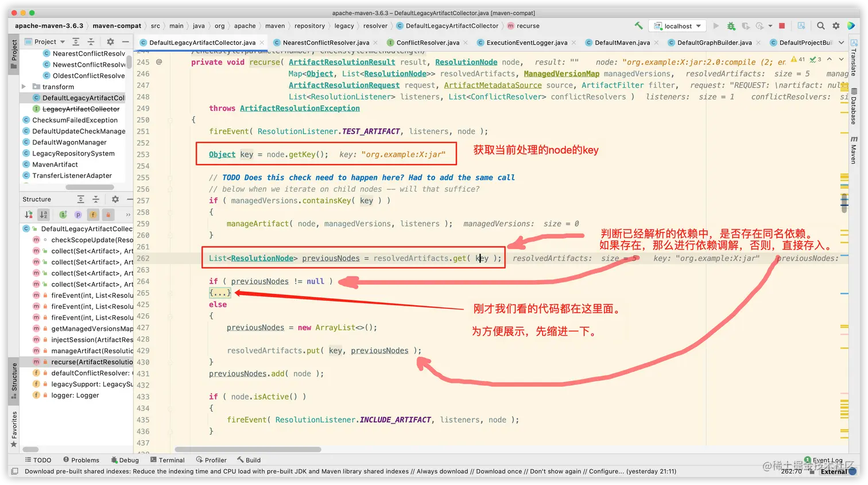Viewport: 868px width, 485px height.
Task: Open the Database side tool window
Action: (854, 107)
